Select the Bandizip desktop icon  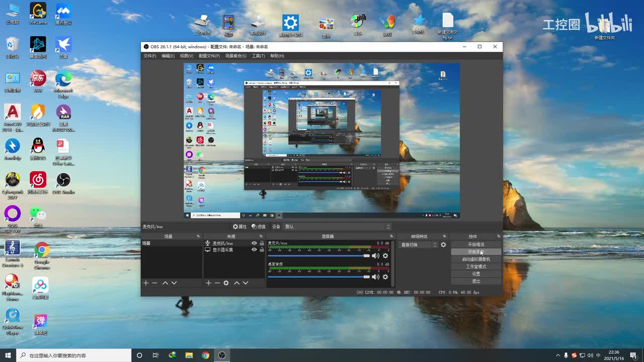[x=13, y=149]
